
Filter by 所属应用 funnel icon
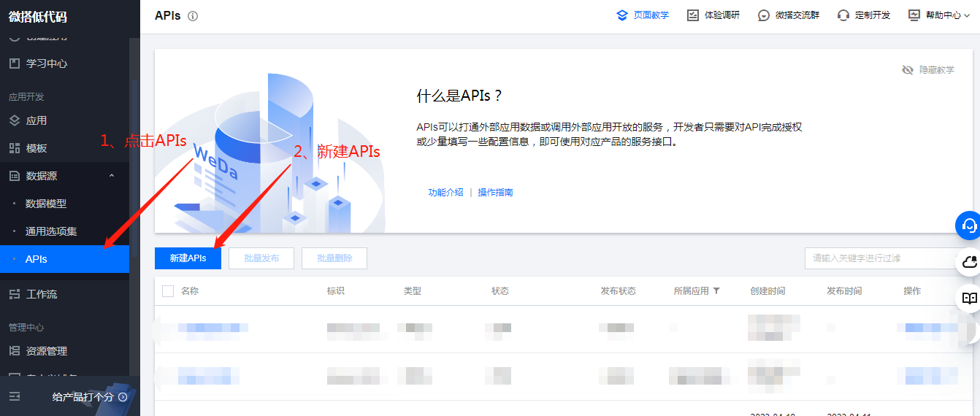(x=716, y=290)
